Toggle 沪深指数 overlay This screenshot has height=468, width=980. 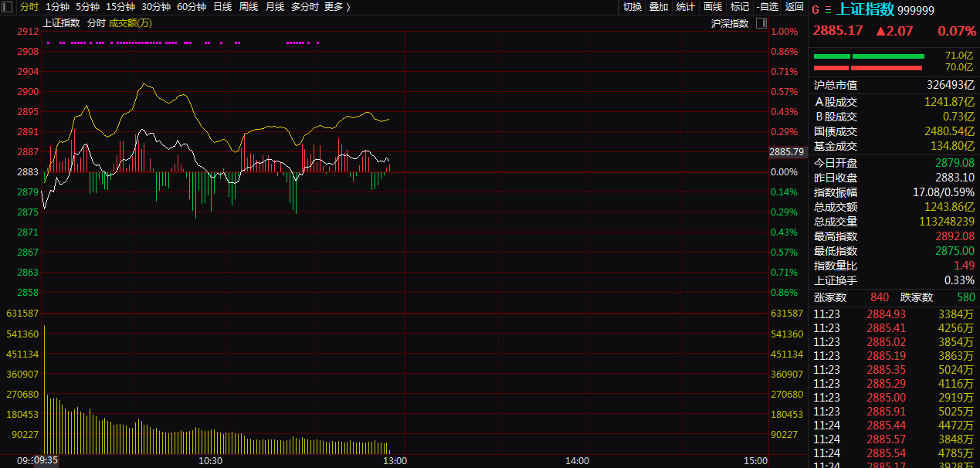coord(730,23)
